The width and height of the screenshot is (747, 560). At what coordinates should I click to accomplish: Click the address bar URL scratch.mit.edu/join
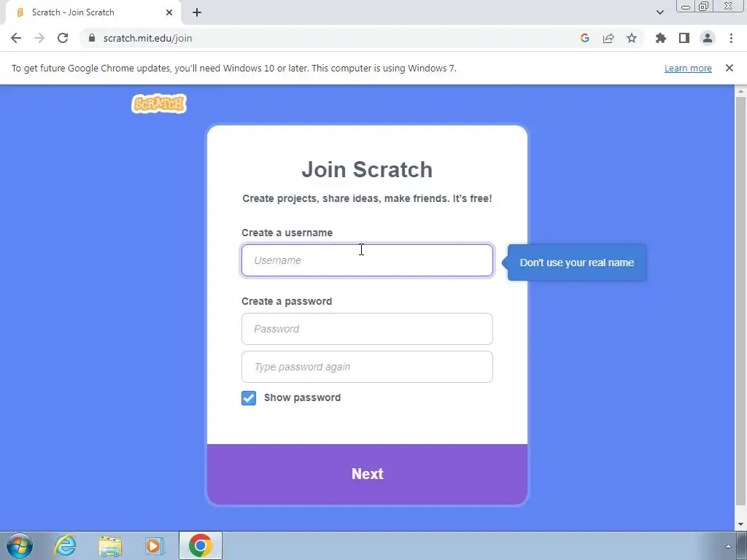click(147, 38)
